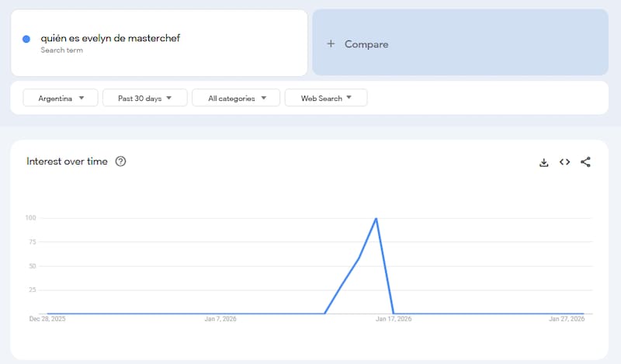Click Compare to add a term

coord(358,44)
